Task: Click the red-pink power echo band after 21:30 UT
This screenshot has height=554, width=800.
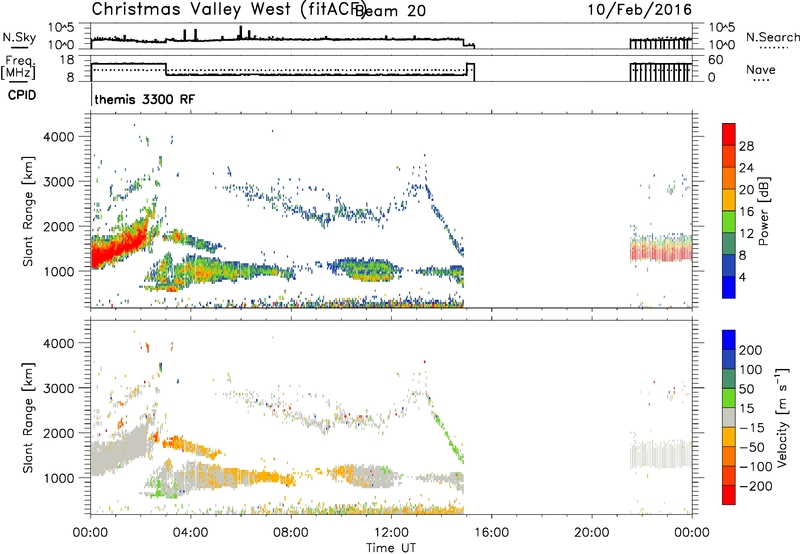Action: (661, 252)
